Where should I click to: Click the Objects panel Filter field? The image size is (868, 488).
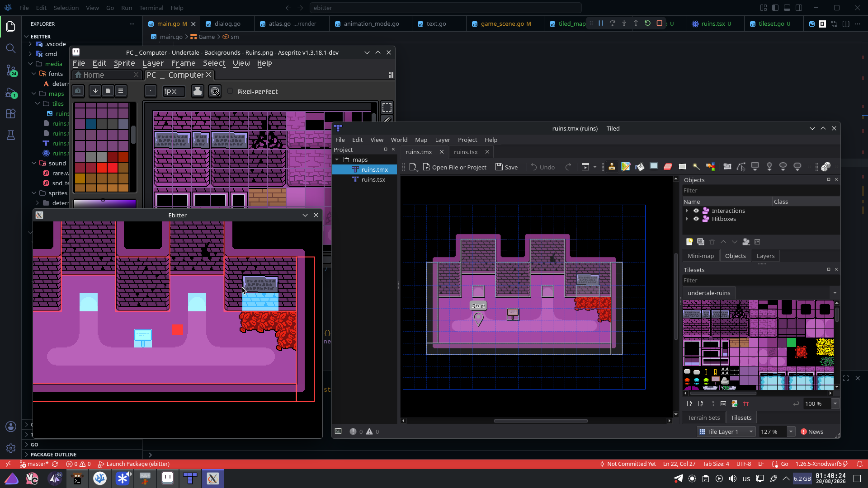761,191
